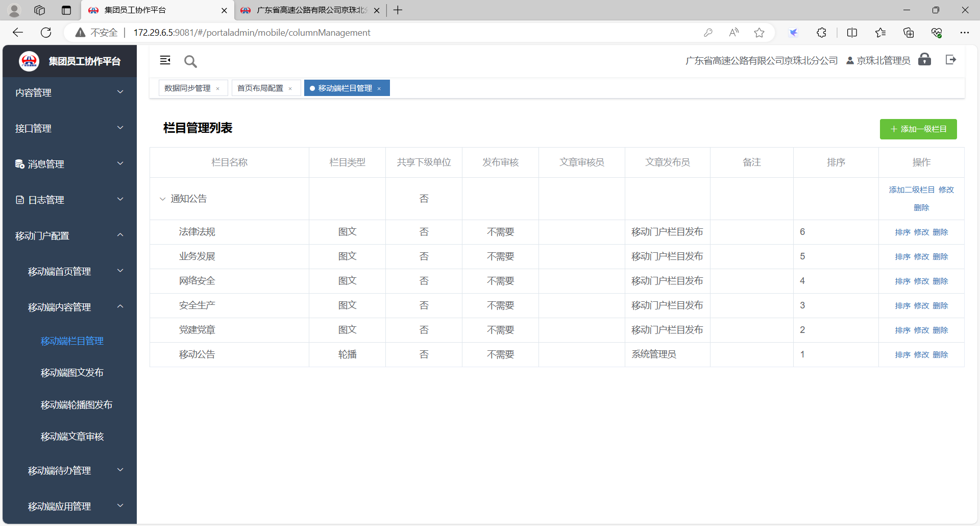The width and height of the screenshot is (980, 526).
Task: Refresh the browser page
Action: pyautogui.click(x=46, y=33)
